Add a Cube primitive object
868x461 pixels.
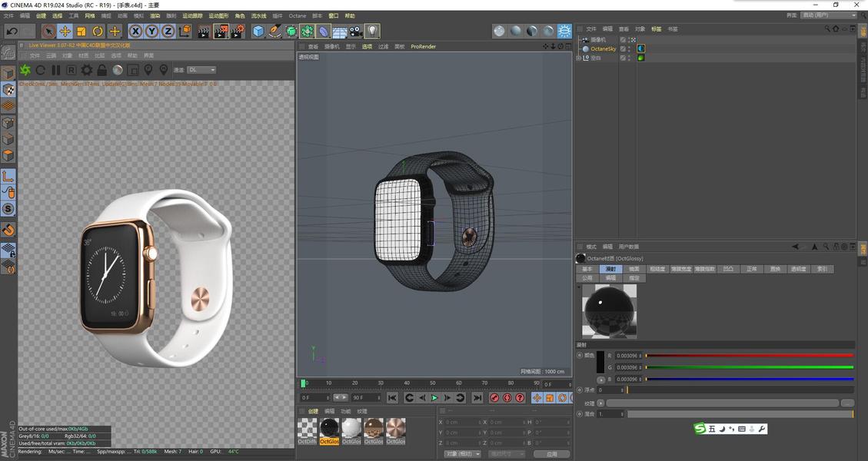pos(258,31)
